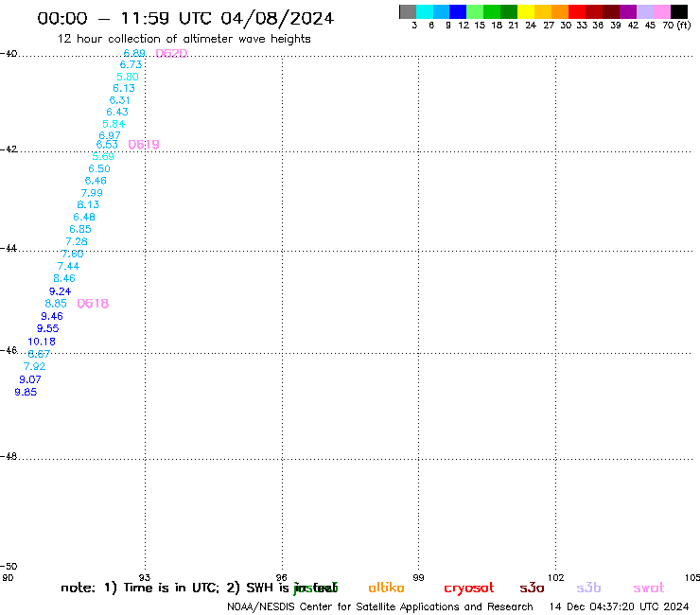Click the 6.46 wave height value
Image resolution: width=700 pixels, height=615 pixels.
96,181
